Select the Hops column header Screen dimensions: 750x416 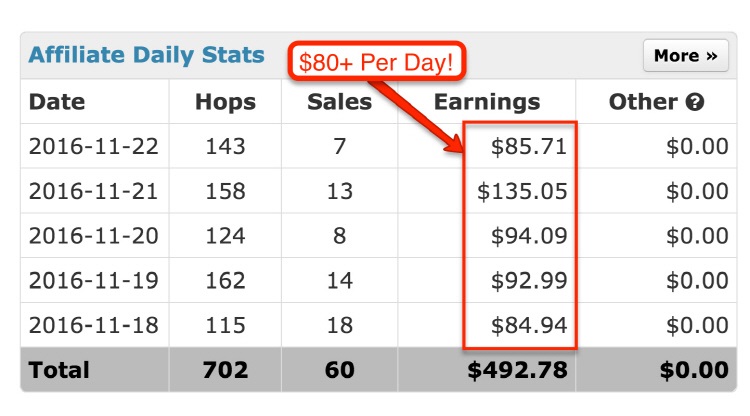pyautogui.click(x=225, y=102)
